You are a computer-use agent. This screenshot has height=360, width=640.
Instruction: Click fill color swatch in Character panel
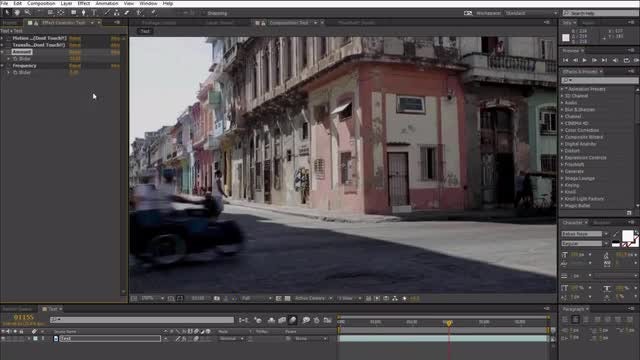(627, 236)
